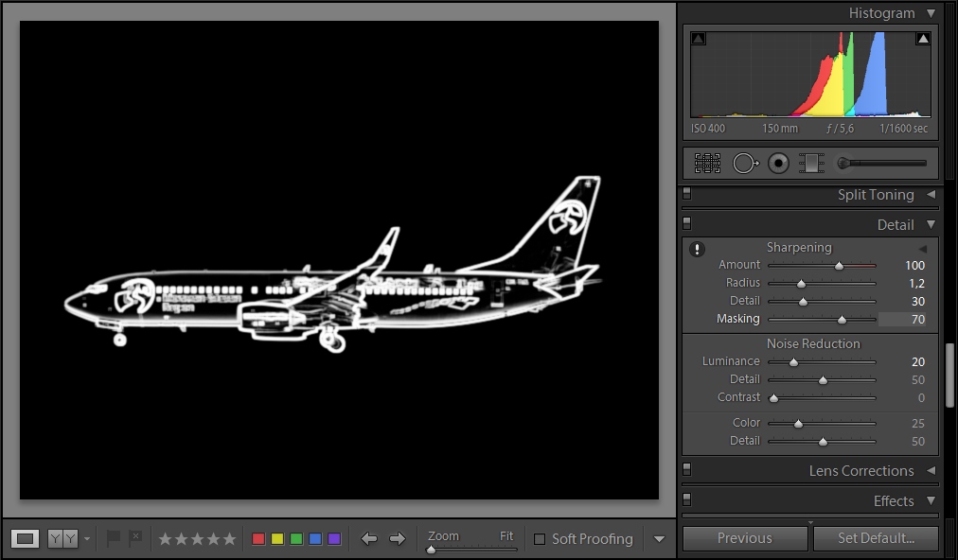Collapse the Histogram panel

click(931, 13)
